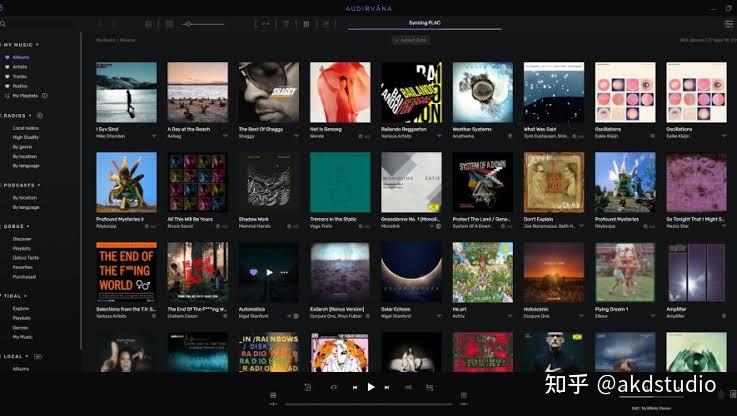Open High Quality radios

tap(26, 137)
